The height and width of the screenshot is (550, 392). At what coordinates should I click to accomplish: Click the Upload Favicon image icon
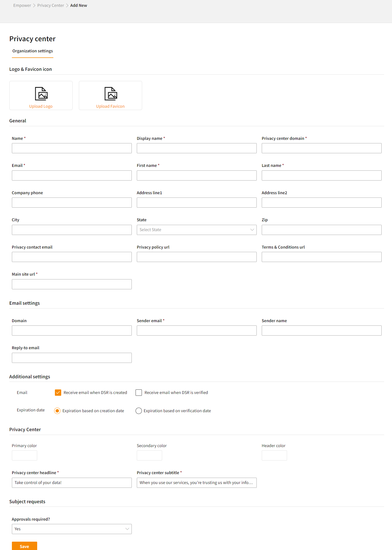click(111, 94)
